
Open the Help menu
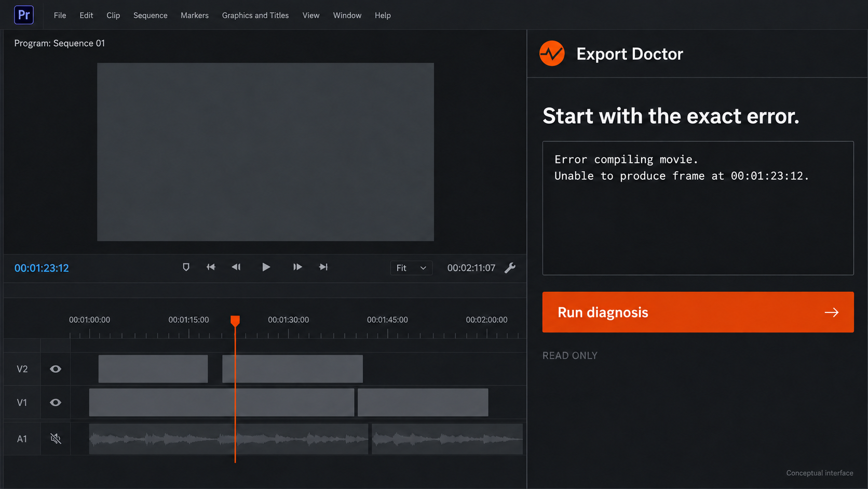[x=383, y=16]
